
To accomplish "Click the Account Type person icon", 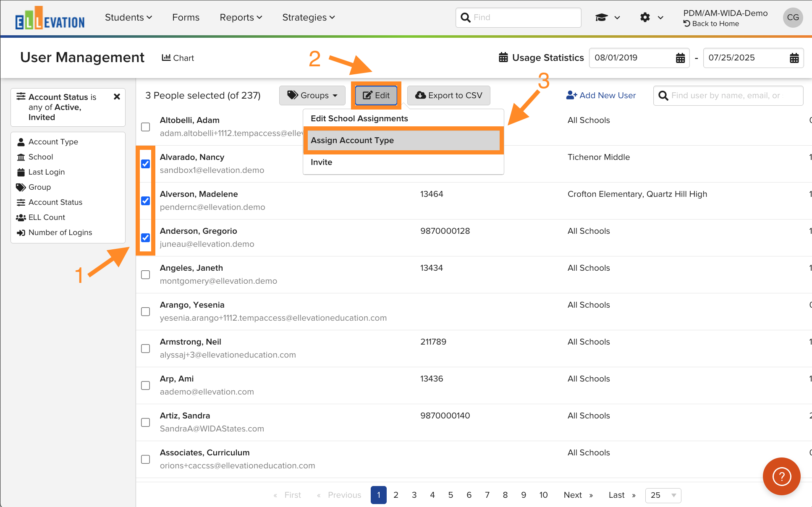I will 21,142.
